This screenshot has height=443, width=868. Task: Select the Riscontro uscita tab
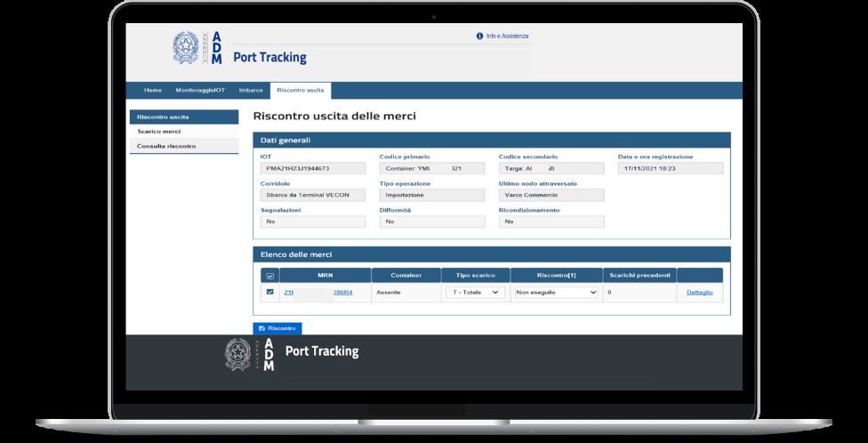coord(301,90)
